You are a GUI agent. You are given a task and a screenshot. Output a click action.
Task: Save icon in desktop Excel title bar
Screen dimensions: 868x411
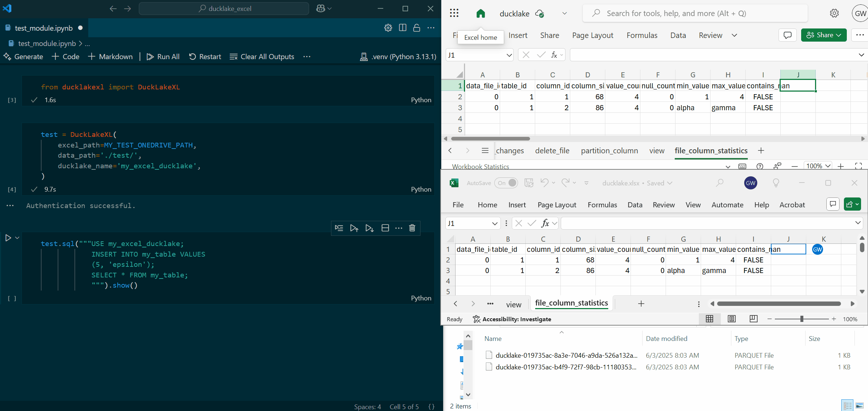point(529,183)
